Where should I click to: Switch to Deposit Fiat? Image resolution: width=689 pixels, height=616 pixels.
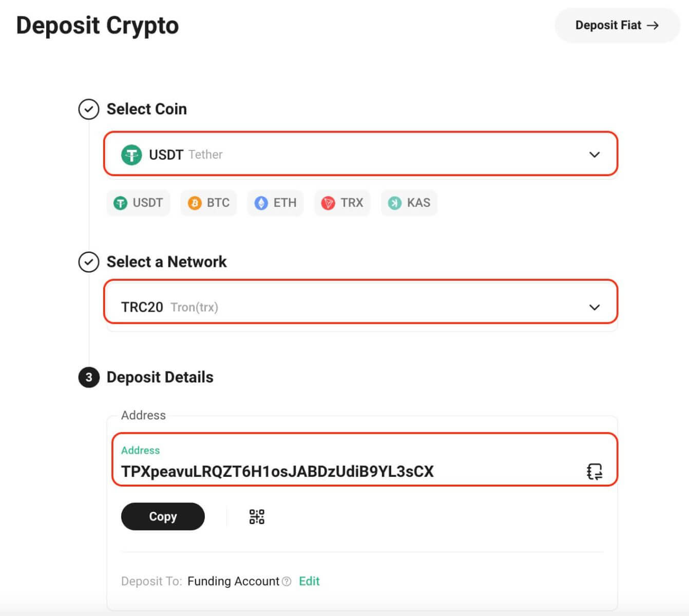pyautogui.click(x=616, y=25)
